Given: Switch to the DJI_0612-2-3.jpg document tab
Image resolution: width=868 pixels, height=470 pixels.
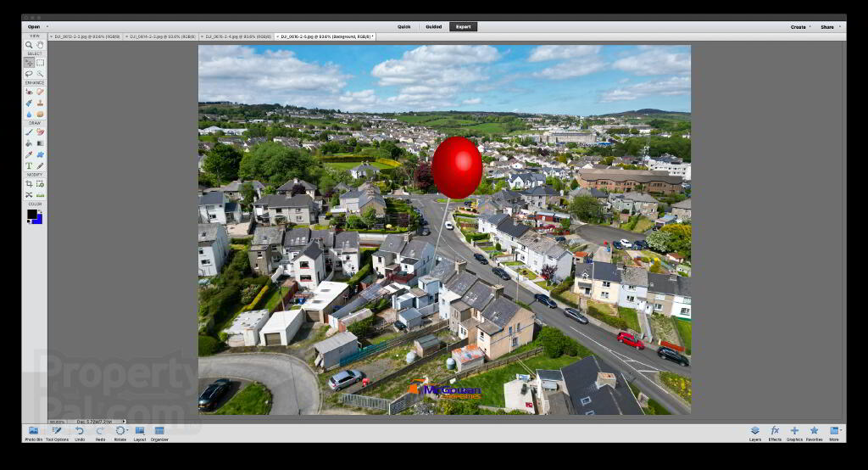Looking at the screenshot, I should (86, 36).
